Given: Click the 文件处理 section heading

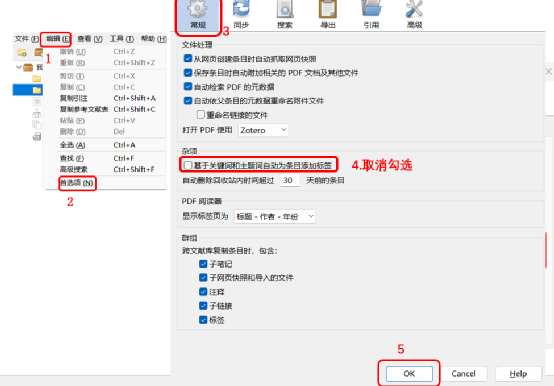Looking at the screenshot, I should (197, 44).
